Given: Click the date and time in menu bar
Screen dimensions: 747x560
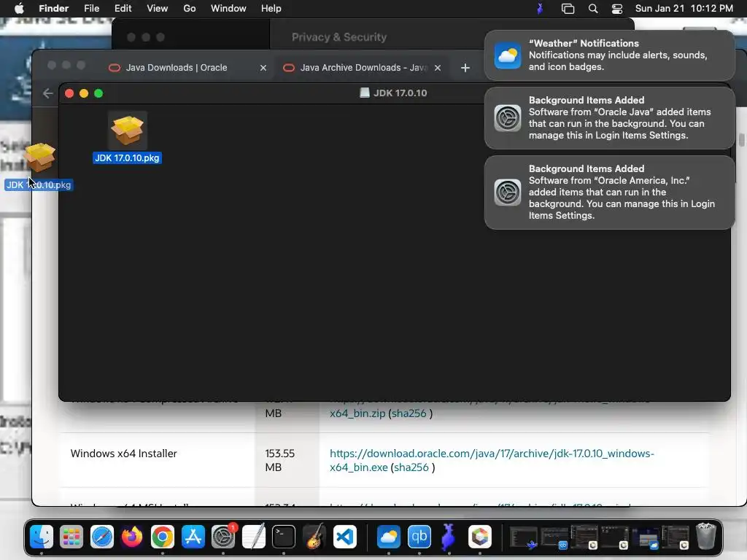Looking at the screenshot, I should point(684,9).
